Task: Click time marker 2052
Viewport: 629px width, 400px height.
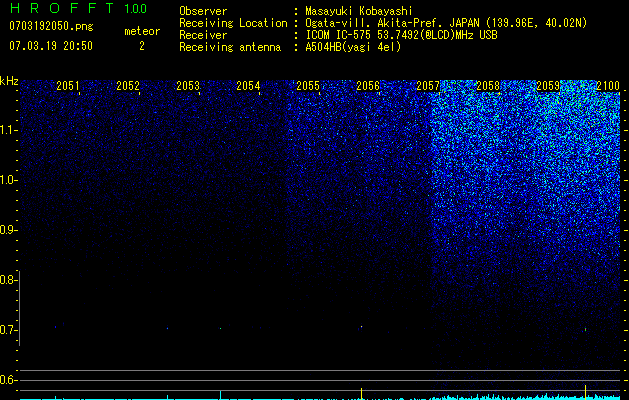Action: click(x=128, y=86)
